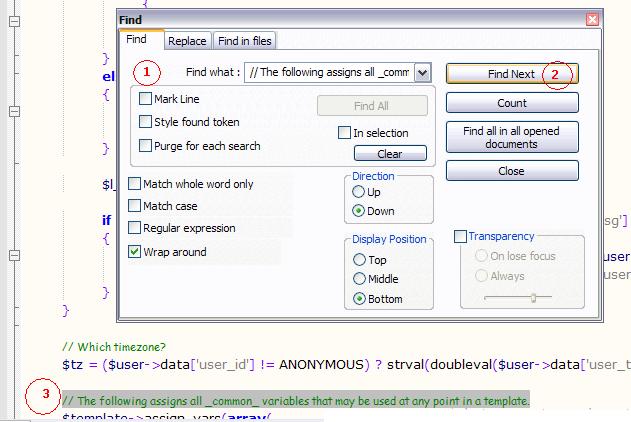
Task: Close the Find dialog with red X
Action: (592, 19)
